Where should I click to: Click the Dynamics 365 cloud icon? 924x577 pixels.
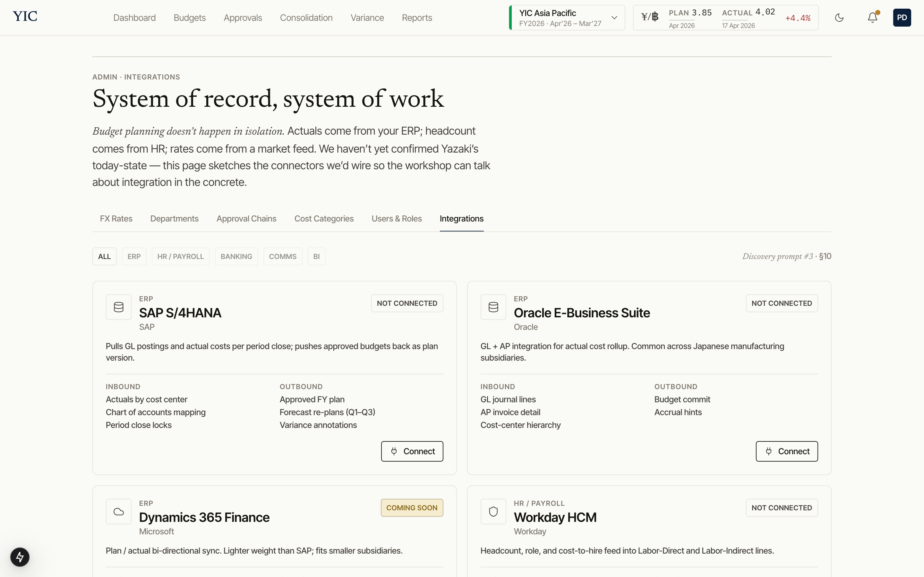119,511
